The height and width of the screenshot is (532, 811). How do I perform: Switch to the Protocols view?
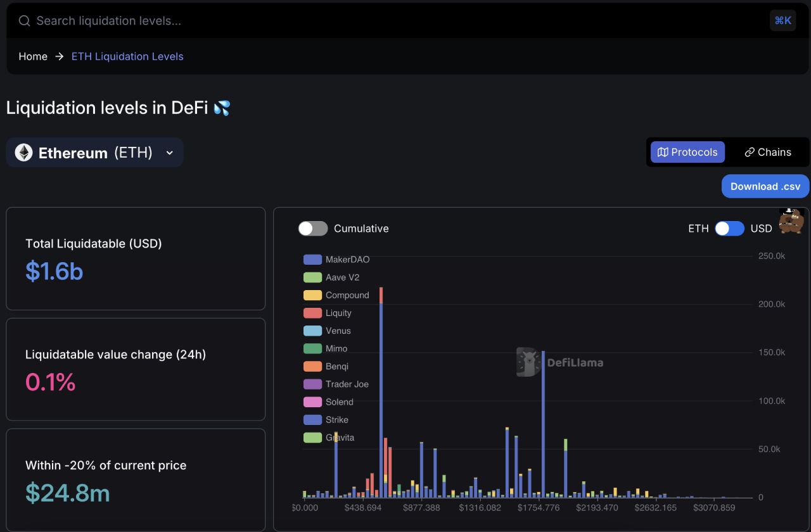687,152
